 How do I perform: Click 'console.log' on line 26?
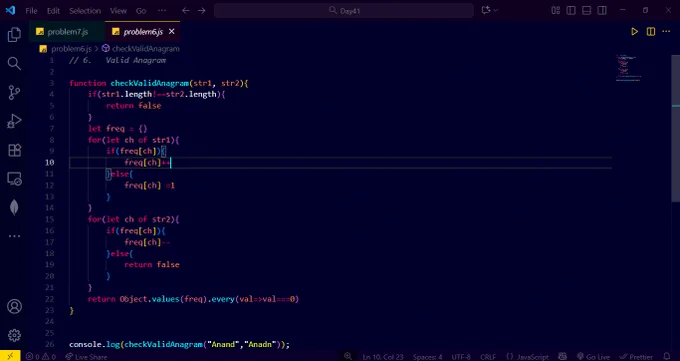[x=95, y=345]
